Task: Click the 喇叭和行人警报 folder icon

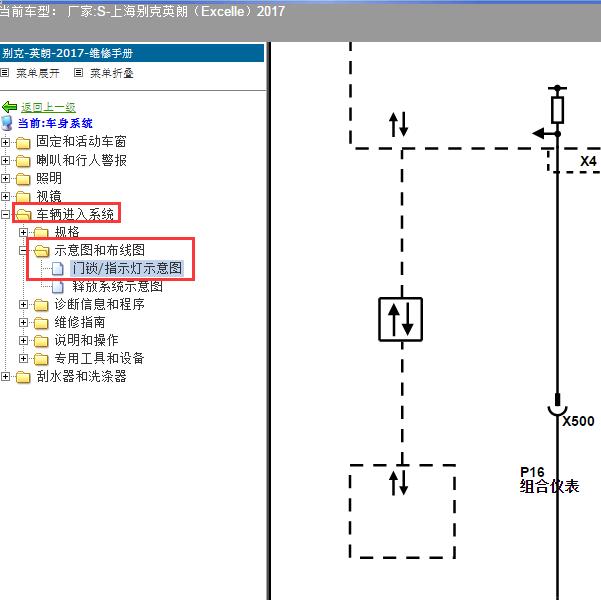Action: [23, 161]
